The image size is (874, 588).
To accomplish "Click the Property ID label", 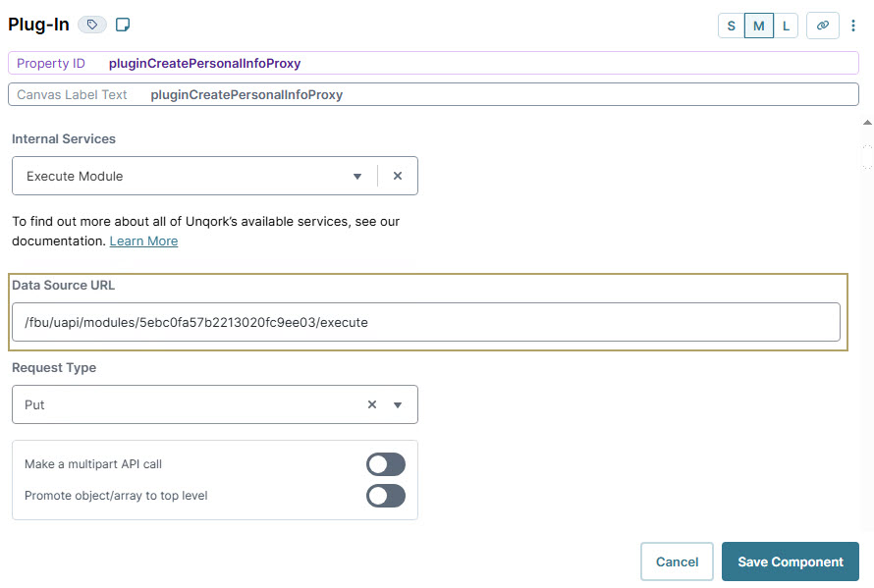I will tap(50, 63).
